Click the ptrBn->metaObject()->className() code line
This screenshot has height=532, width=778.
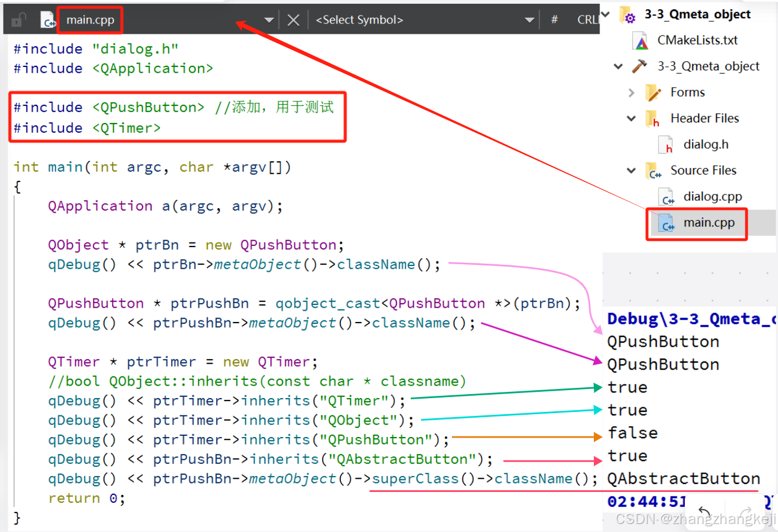(x=244, y=264)
